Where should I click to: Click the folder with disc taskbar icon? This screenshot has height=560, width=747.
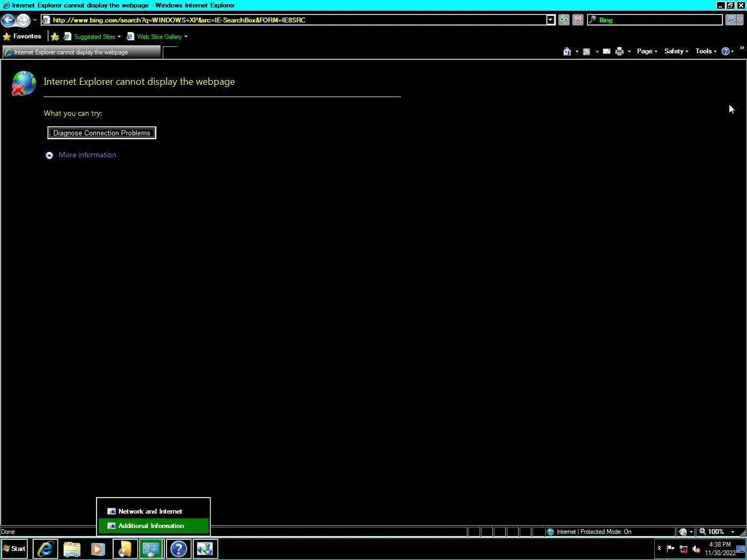(x=125, y=549)
